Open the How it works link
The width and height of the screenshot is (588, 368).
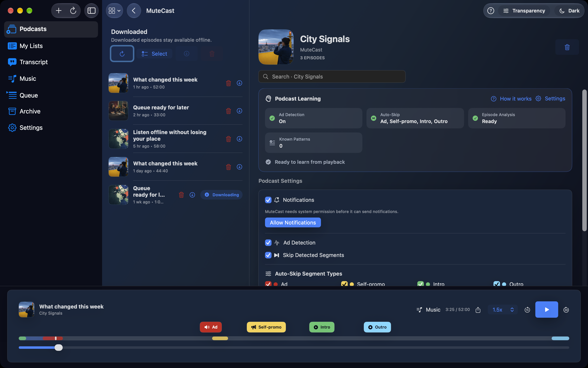pos(511,99)
